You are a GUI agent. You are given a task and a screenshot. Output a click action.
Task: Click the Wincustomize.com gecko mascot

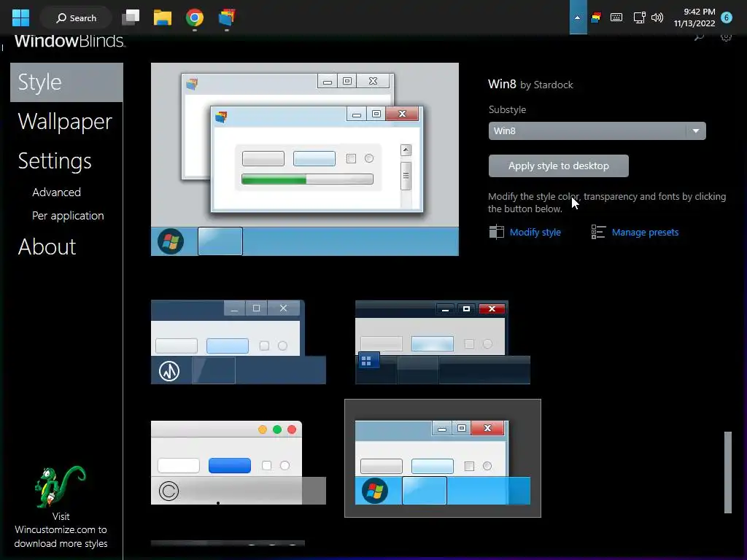[x=60, y=486]
